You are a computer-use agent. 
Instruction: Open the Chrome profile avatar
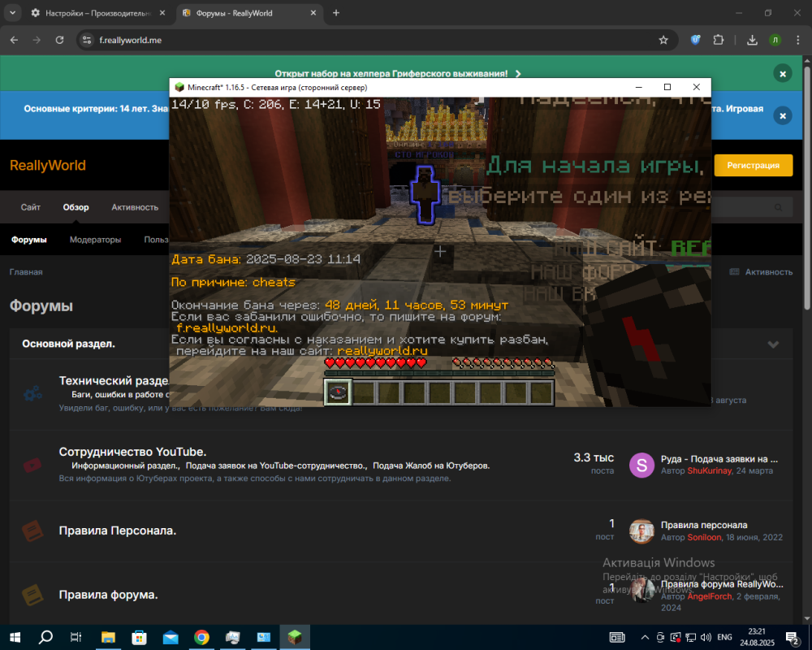(x=775, y=40)
